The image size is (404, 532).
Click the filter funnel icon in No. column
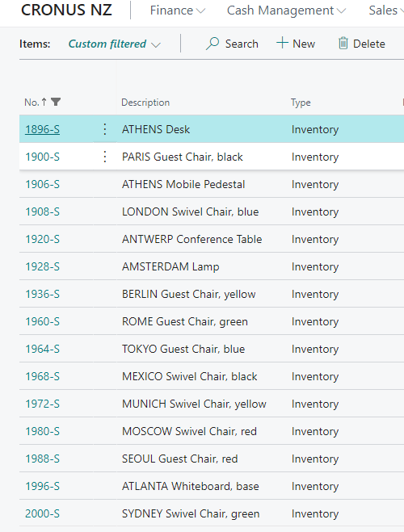(x=56, y=102)
